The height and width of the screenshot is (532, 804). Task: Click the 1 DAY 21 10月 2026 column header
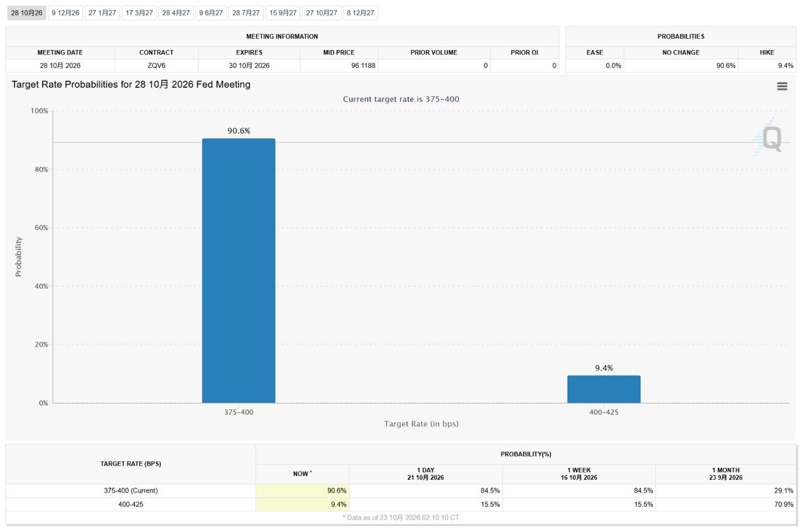pos(426,474)
